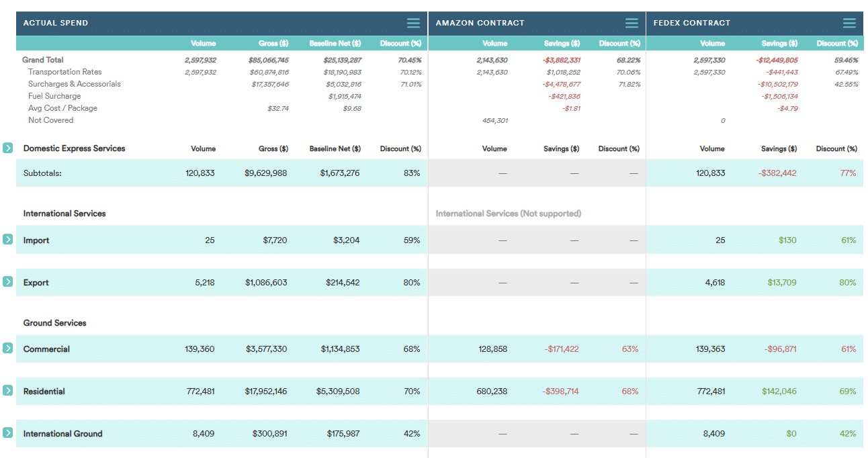Open the FedEx Contract hamburger menu
The height and width of the screenshot is (458, 868).
[849, 23]
